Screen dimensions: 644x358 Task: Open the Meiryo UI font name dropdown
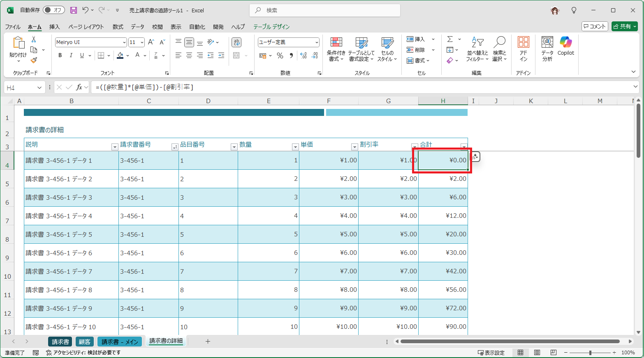pyautogui.click(x=124, y=42)
